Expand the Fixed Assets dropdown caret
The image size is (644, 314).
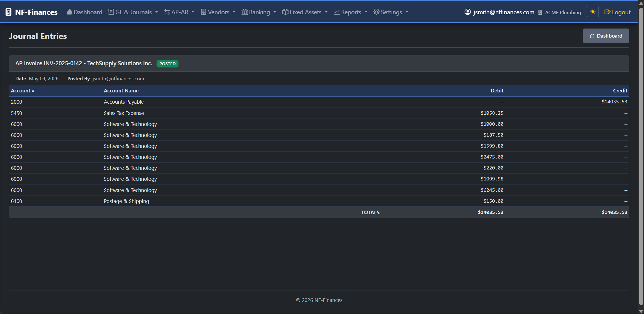tap(326, 12)
